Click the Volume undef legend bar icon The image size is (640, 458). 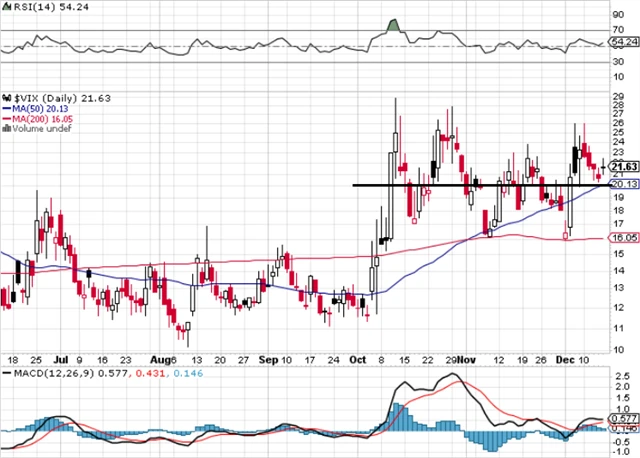[4, 128]
